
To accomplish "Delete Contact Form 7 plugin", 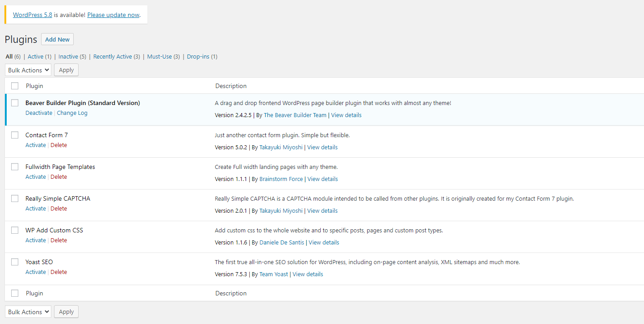I will pos(59,145).
